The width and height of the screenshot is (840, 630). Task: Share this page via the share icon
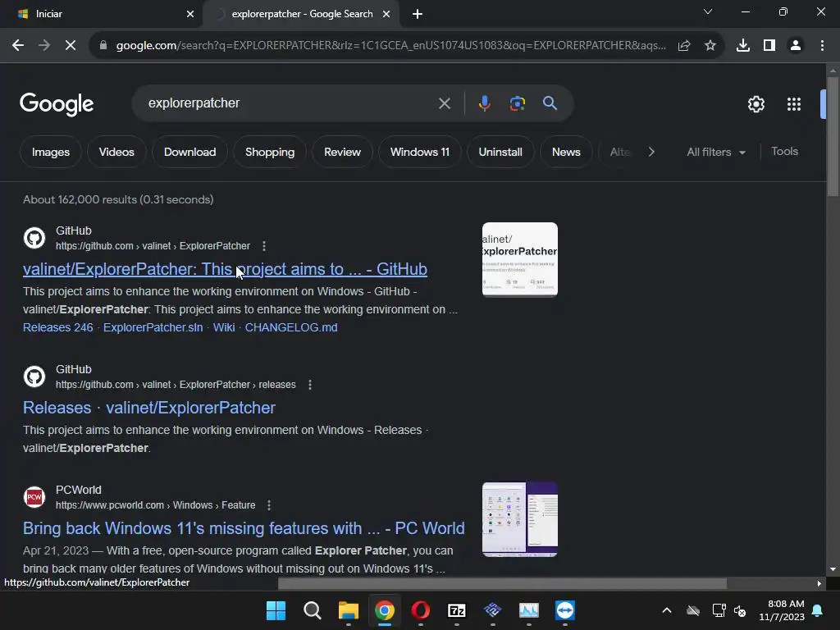coord(684,46)
